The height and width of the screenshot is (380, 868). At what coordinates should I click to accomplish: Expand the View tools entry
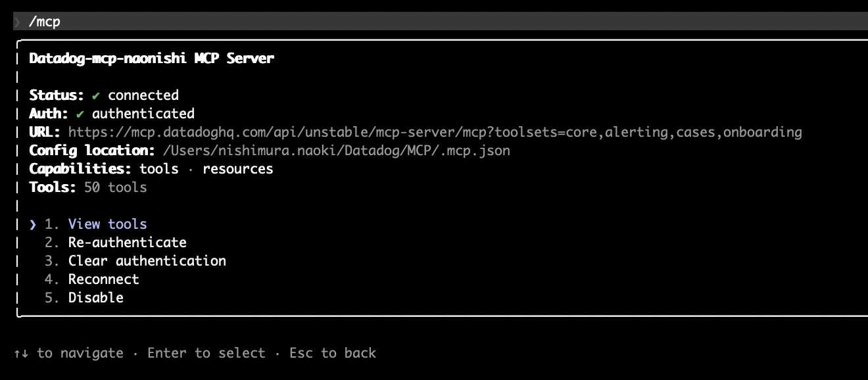[107, 224]
